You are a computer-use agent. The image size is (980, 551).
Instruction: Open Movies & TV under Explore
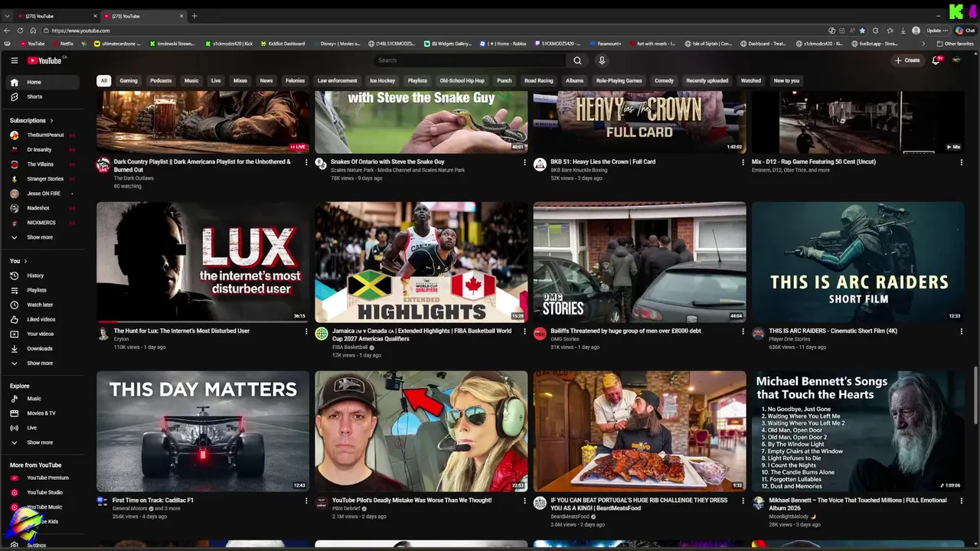coord(43,413)
